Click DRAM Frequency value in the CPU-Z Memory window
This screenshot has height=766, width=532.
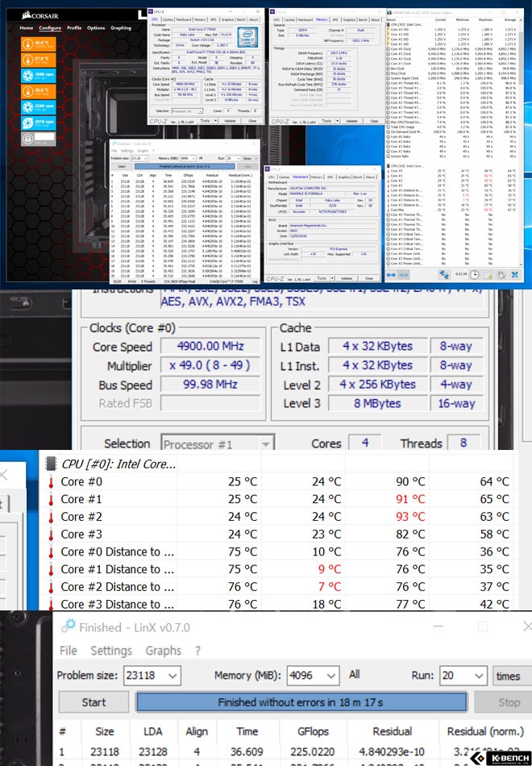pyautogui.click(x=338, y=52)
